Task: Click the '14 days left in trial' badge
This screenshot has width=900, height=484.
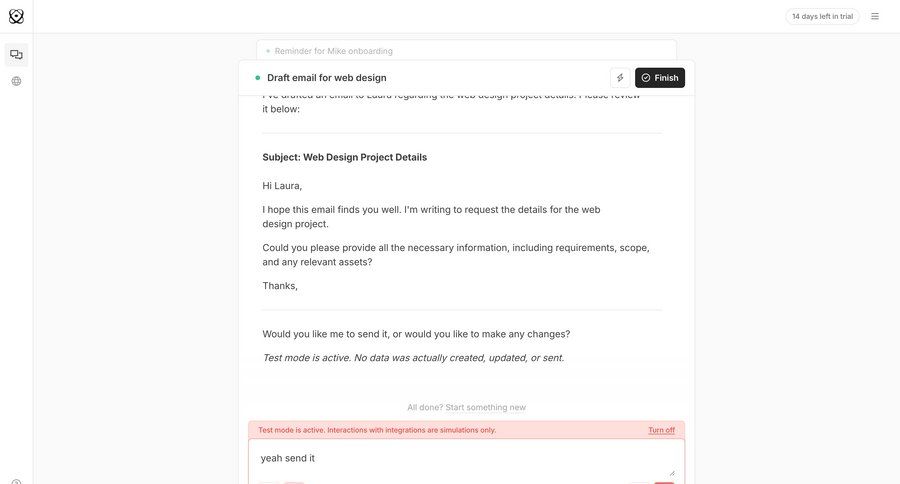Action: 822,16
